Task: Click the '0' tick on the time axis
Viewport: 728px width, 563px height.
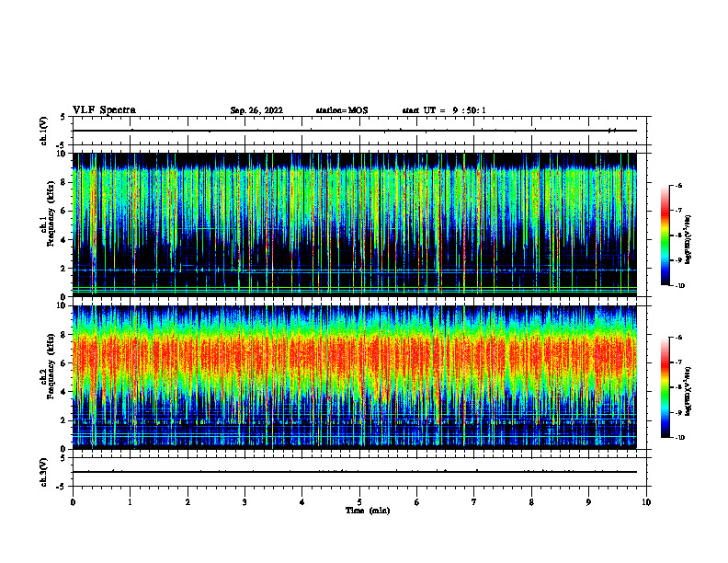Action: 73,502
